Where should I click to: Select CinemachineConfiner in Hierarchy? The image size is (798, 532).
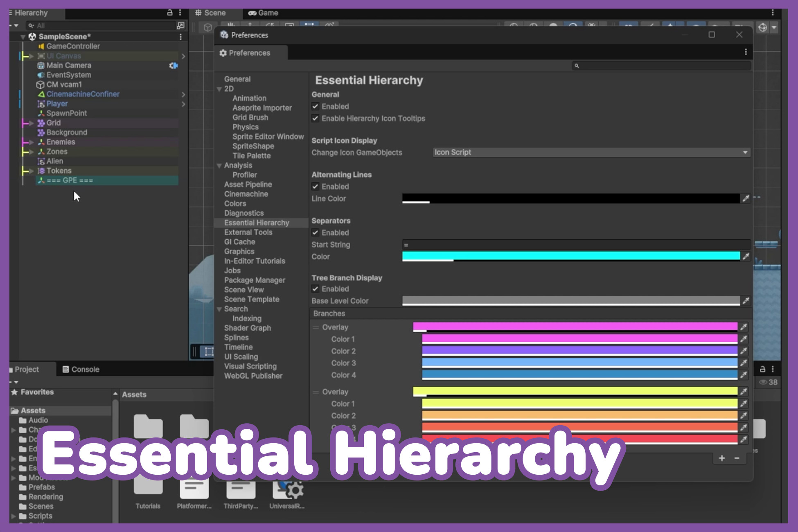click(83, 94)
